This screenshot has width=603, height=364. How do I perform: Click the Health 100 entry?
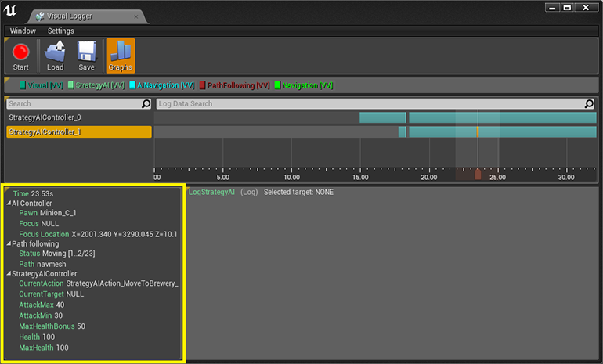click(37, 337)
